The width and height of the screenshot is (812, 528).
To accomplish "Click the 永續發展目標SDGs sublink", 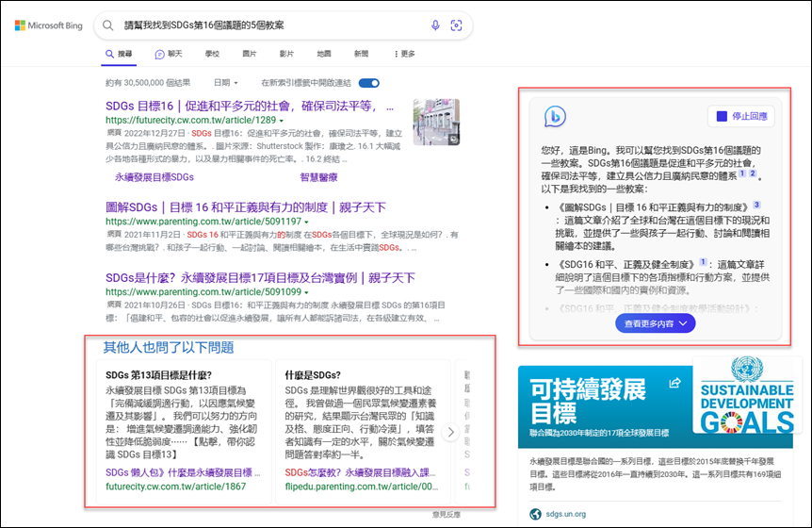I will pyautogui.click(x=154, y=177).
